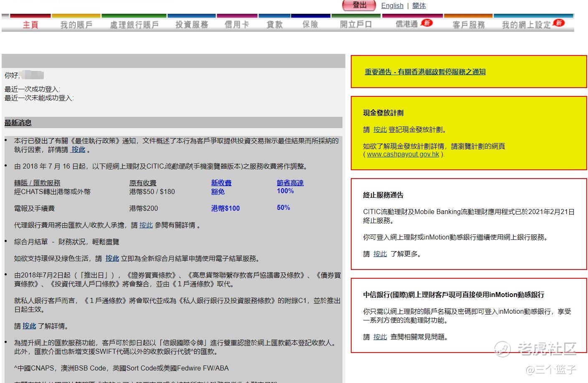Click 按此 to view inMotion 常見問題

tap(380, 337)
